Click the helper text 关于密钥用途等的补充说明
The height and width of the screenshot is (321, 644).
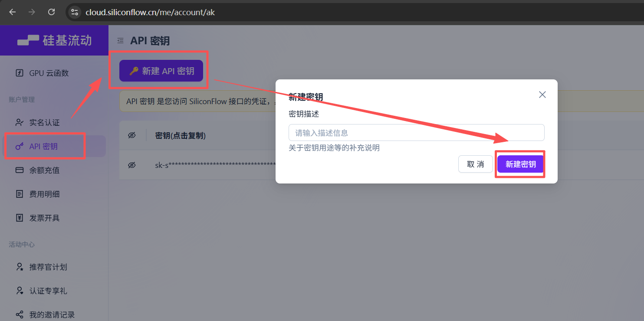[x=334, y=148]
